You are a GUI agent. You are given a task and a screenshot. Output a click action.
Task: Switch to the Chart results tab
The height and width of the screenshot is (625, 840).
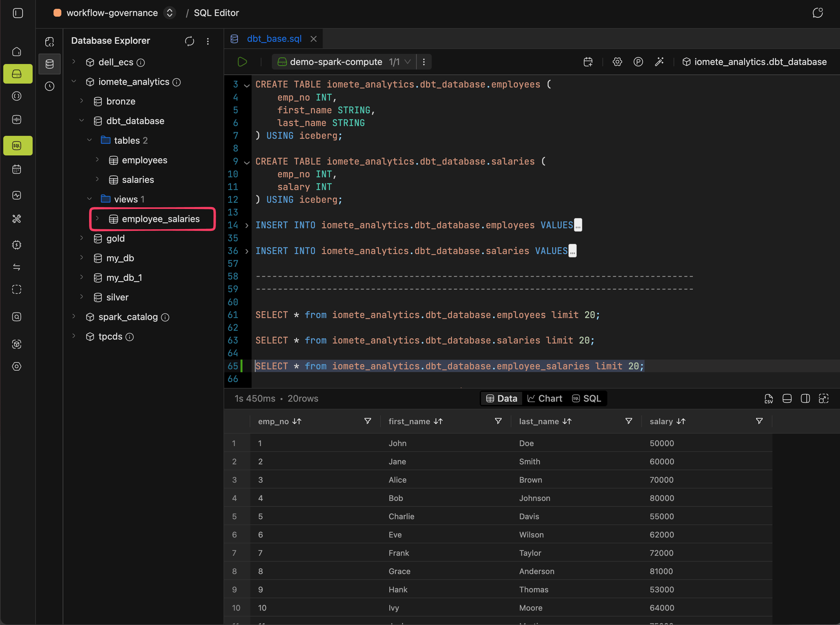(x=545, y=398)
